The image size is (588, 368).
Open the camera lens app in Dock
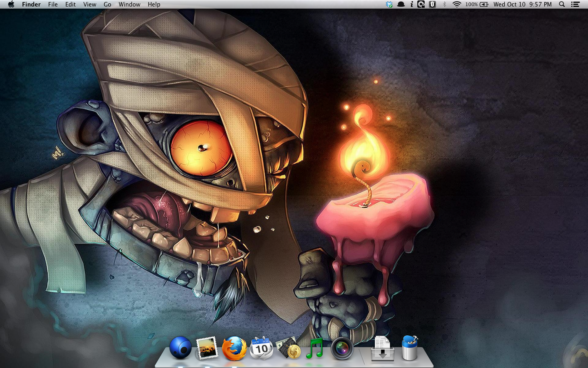point(342,348)
